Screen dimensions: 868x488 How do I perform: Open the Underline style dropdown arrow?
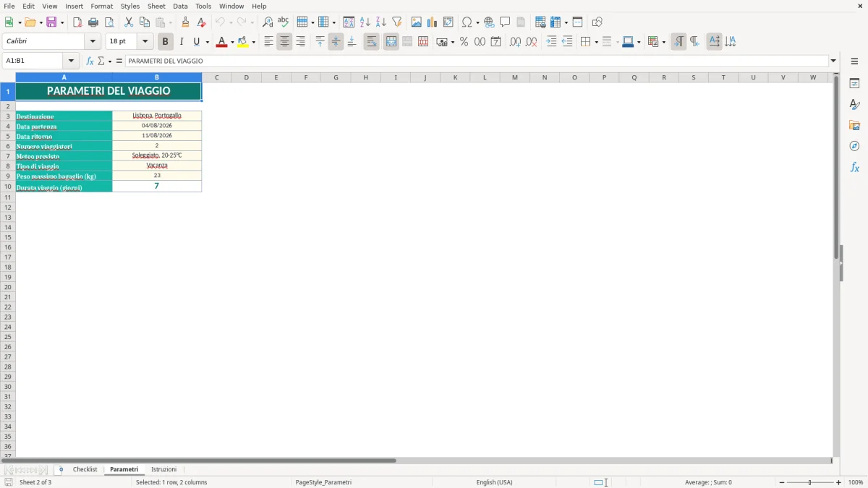(207, 42)
